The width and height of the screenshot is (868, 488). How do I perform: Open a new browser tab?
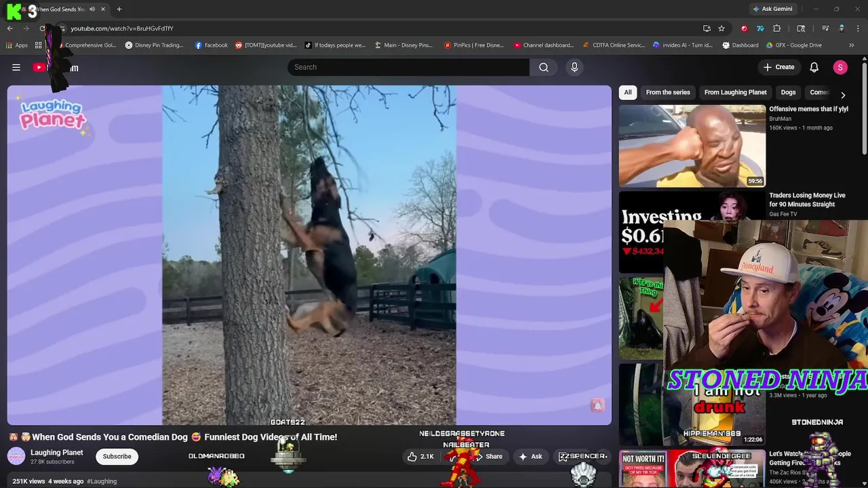pos(119,9)
